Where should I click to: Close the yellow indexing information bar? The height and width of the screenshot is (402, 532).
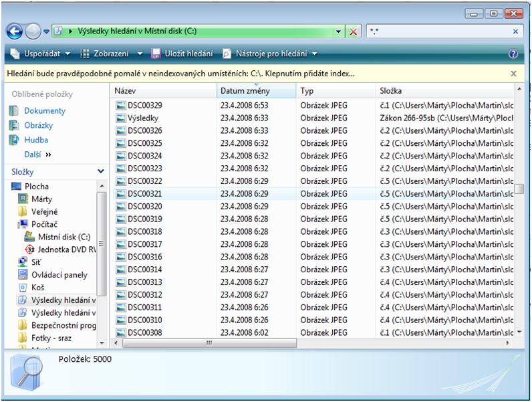point(513,74)
